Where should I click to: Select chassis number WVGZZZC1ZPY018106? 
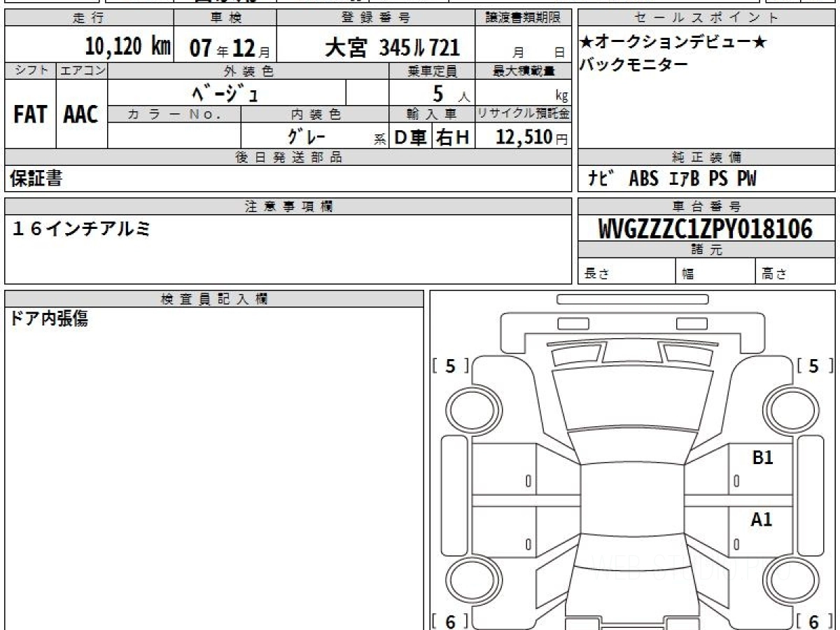click(706, 229)
